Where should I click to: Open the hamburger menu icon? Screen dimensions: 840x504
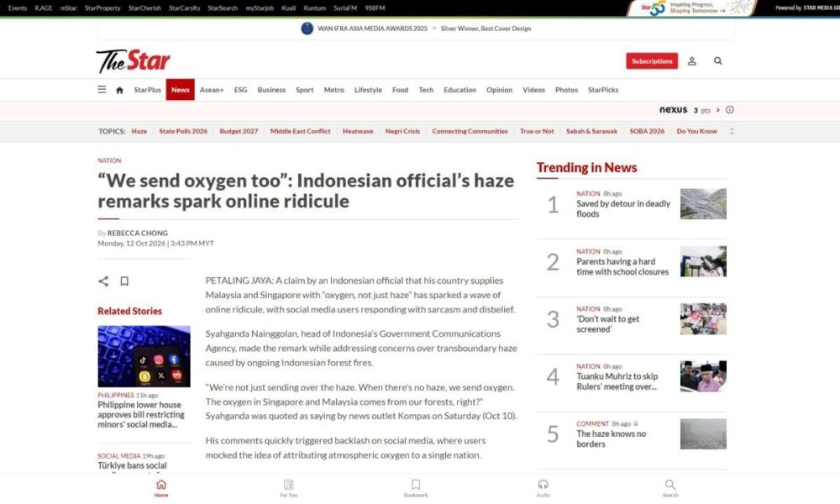[102, 89]
